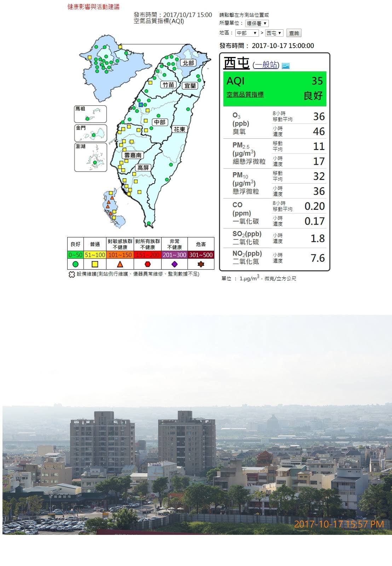Click the PM2.5 移動平均 value 11
The width and height of the screenshot is (392, 566).
pyautogui.click(x=319, y=146)
